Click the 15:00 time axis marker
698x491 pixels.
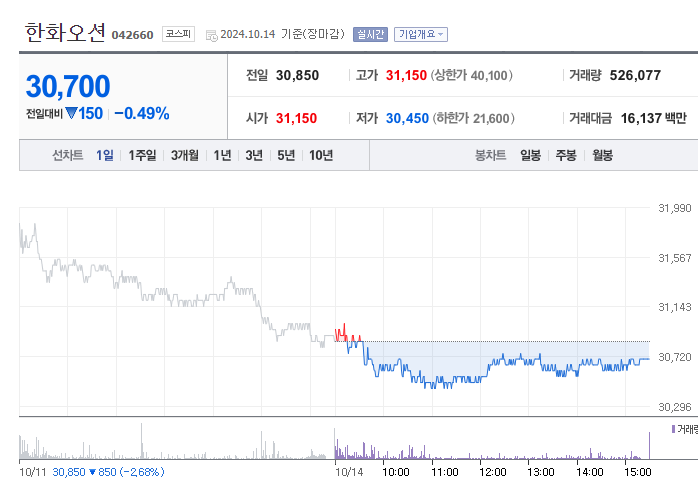point(637,472)
